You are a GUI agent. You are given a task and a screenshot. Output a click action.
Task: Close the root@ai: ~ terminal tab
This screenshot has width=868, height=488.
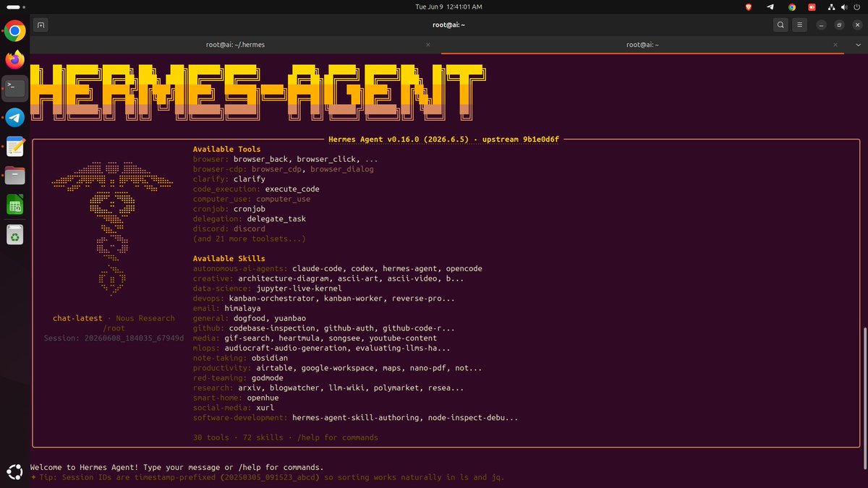(x=835, y=45)
